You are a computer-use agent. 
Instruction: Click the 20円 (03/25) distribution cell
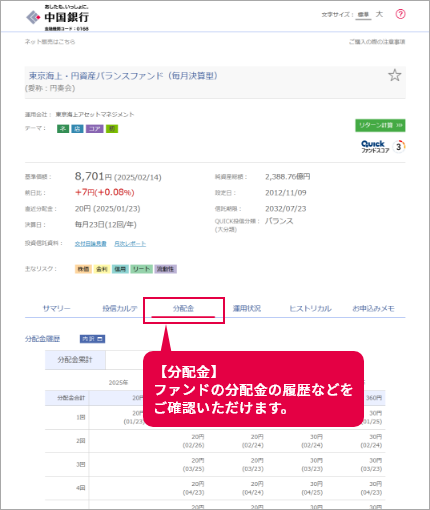(x=193, y=465)
